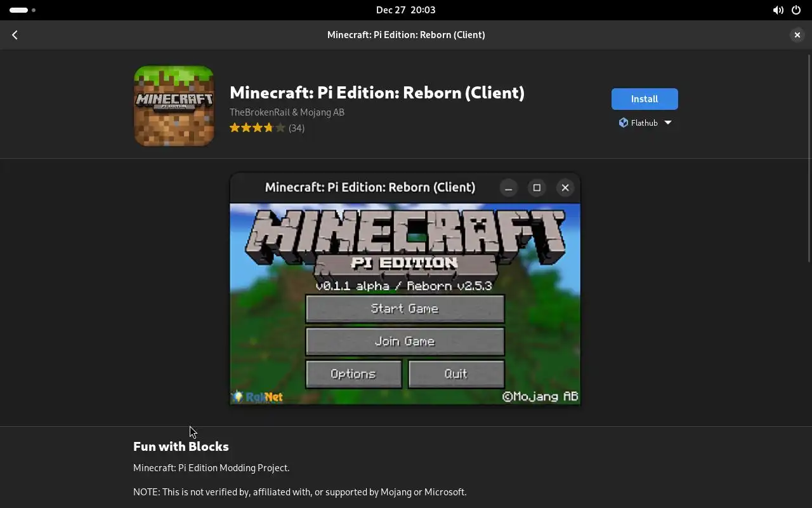Open the clock and calendar menu

pos(406,10)
